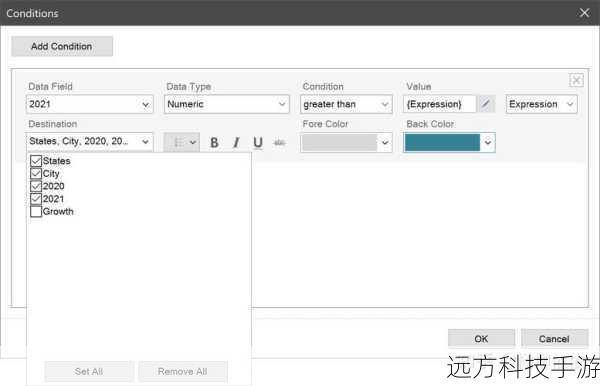Toggle Bold font style
The image size is (600, 386).
(214, 143)
